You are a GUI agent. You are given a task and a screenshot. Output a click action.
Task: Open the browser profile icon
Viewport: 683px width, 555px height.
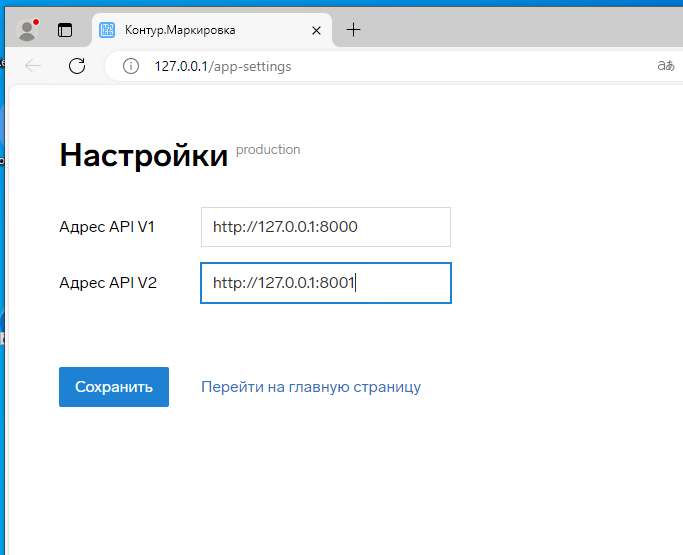pos(27,30)
